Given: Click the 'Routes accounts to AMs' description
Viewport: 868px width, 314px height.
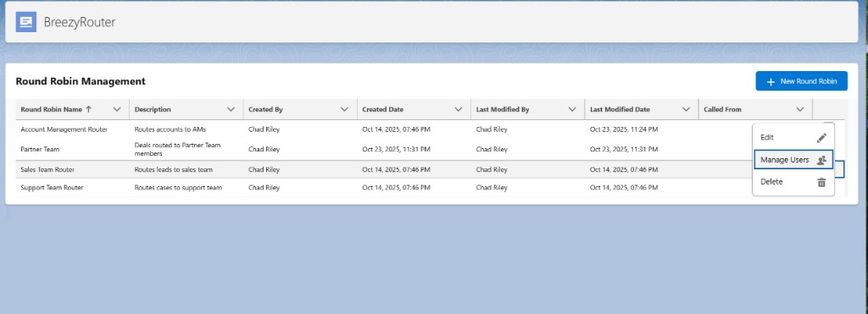Looking at the screenshot, I should pos(170,129).
